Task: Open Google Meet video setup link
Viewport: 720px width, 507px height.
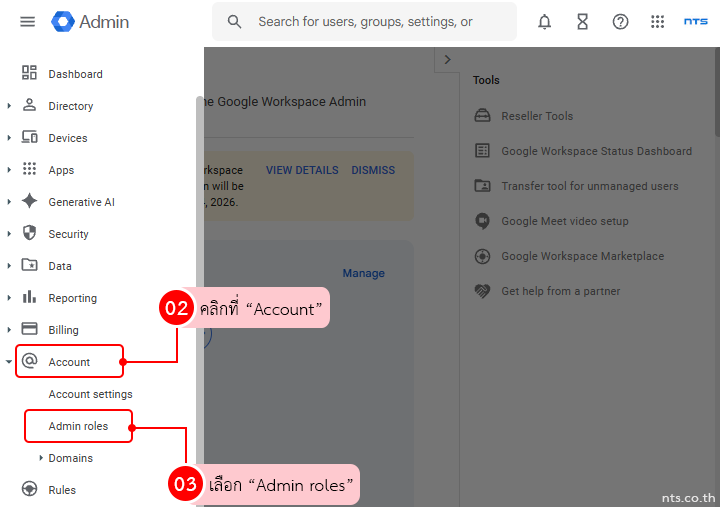Action: coord(565,221)
